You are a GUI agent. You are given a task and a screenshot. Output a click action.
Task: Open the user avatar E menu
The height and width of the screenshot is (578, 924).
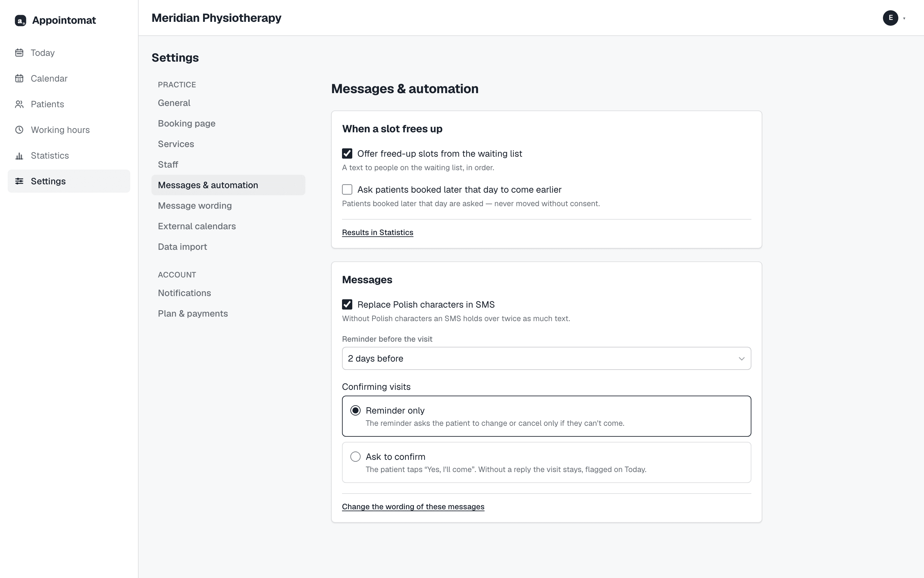point(890,18)
